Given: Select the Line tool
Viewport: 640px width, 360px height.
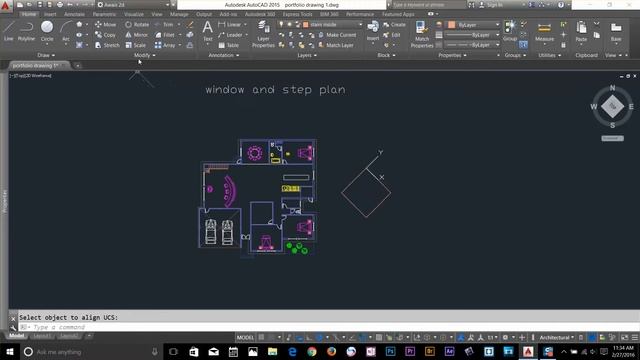Looking at the screenshot, I should [9, 31].
